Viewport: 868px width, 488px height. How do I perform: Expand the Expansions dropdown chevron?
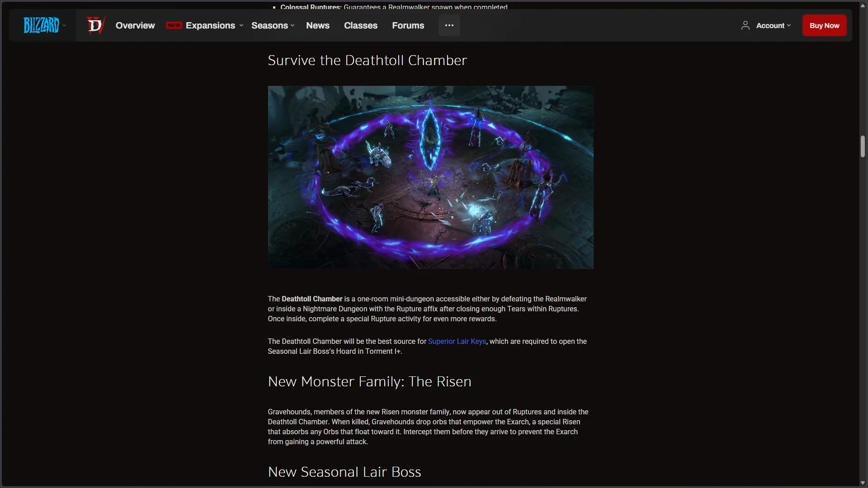click(x=241, y=26)
